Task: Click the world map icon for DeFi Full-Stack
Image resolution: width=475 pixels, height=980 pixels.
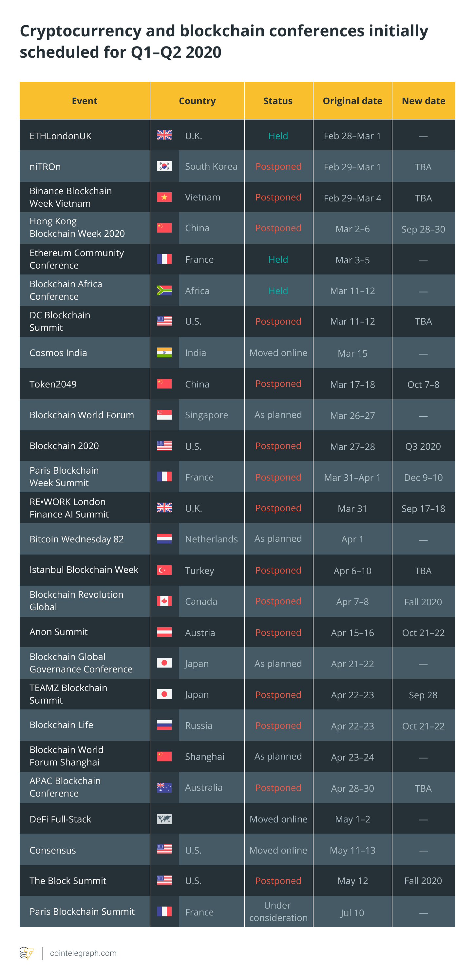Action: point(164,819)
